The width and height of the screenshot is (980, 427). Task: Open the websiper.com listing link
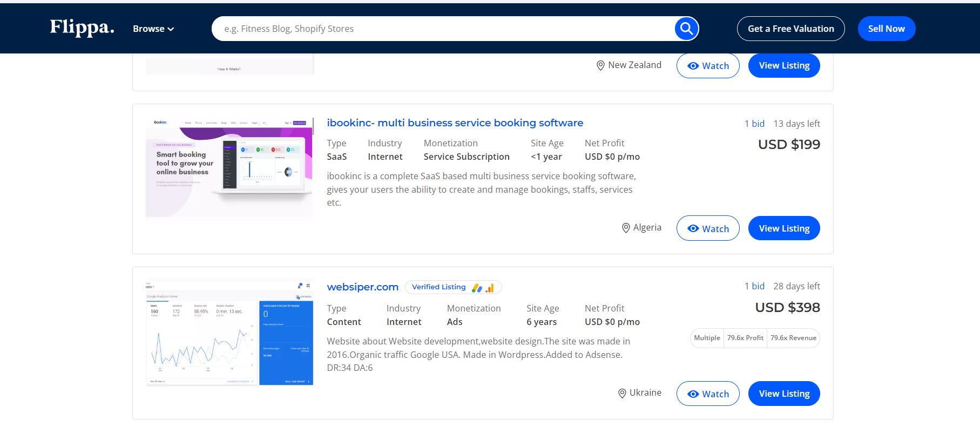[362, 287]
